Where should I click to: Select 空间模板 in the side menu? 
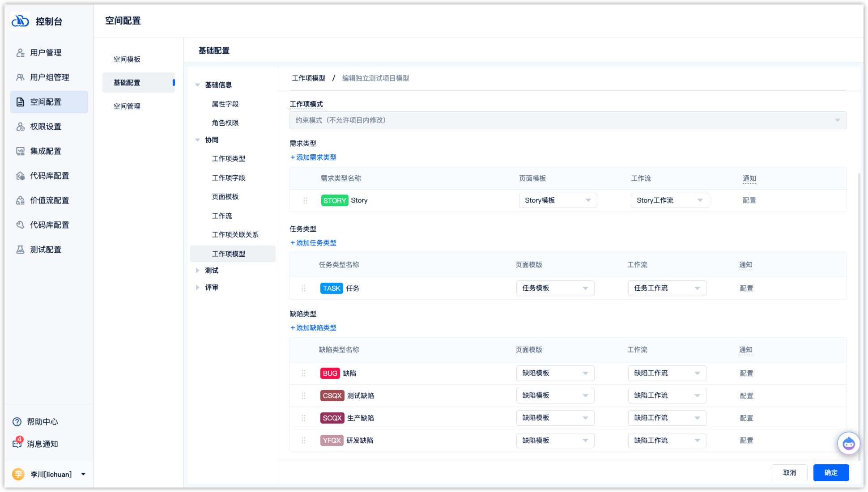pos(127,59)
